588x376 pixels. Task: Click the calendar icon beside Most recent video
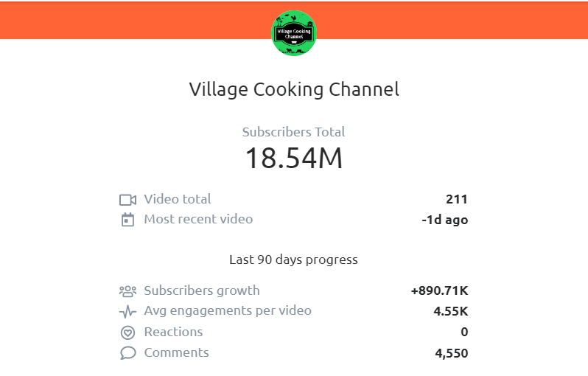click(127, 220)
